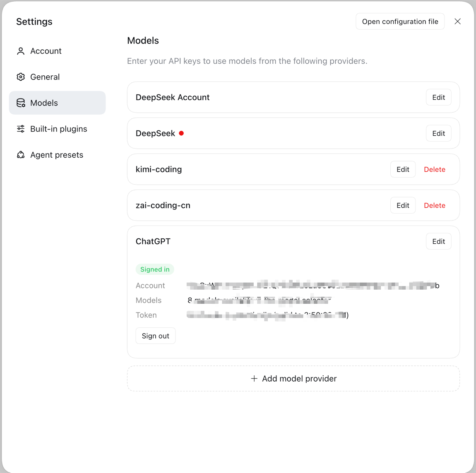Delete the kimi-coding provider
The width and height of the screenshot is (476, 473).
pos(435,169)
